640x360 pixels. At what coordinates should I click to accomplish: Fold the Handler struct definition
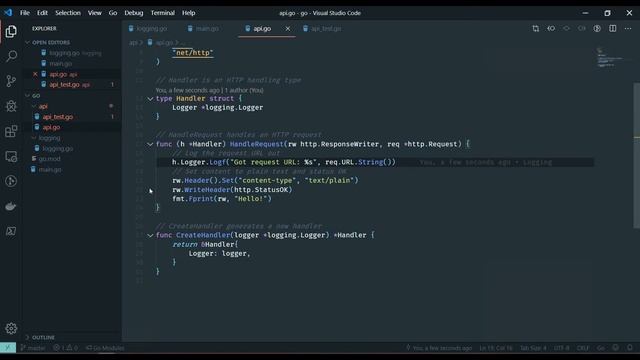[150, 99]
